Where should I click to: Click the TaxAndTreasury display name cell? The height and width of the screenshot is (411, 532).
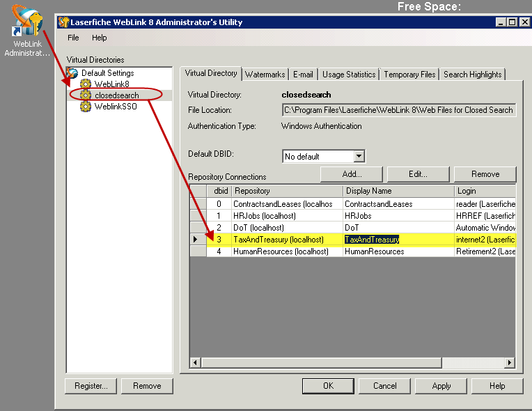point(399,240)
